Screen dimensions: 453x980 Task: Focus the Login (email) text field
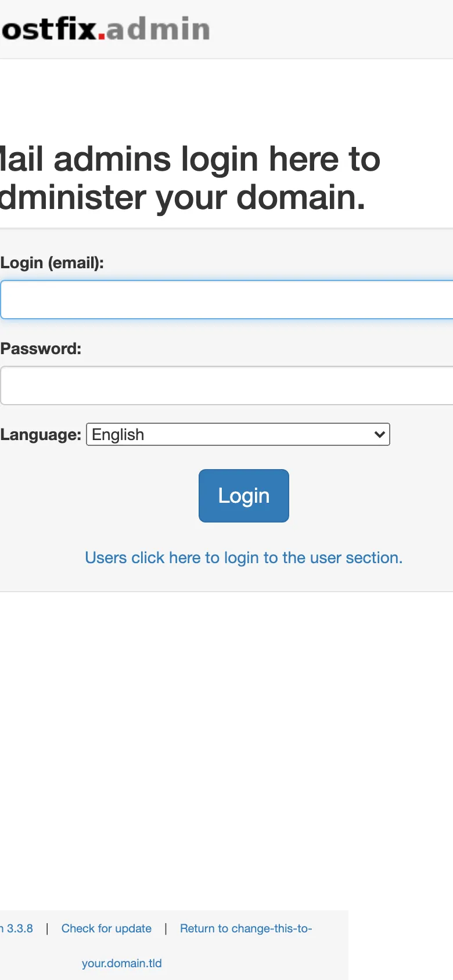(227, 300)
